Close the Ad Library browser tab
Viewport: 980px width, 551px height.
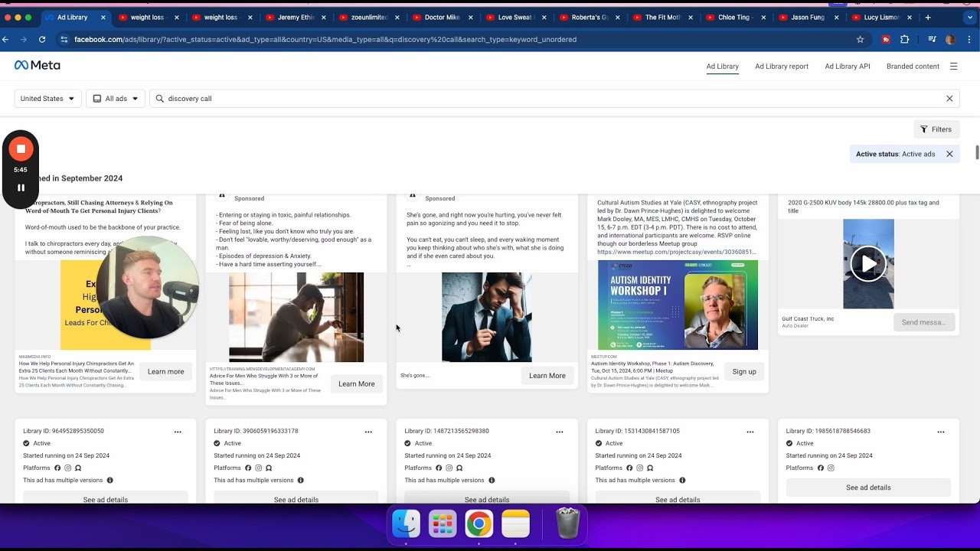(x=103, y=17)
